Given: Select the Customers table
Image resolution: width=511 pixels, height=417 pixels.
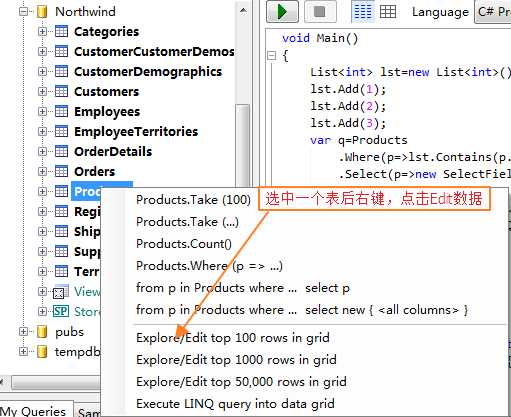Looking at the screenshot, I should click(106, 92).
